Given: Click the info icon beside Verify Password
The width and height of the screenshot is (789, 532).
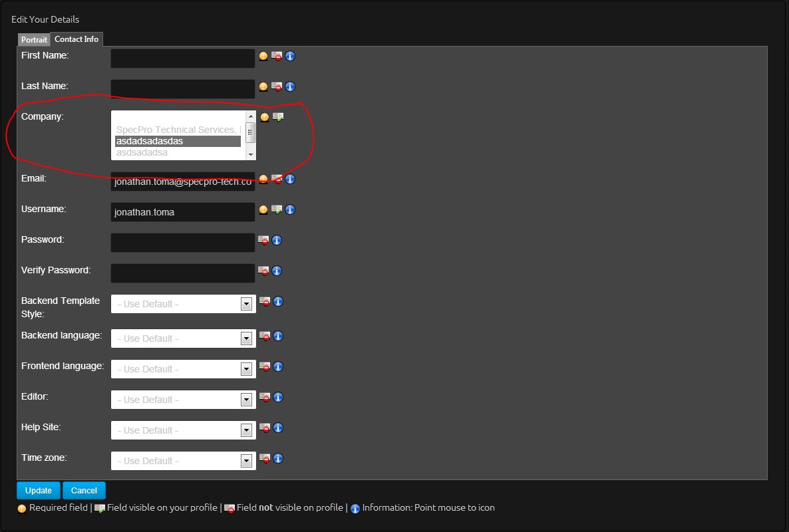Looking at the screenshot, I should click(277, 271).
